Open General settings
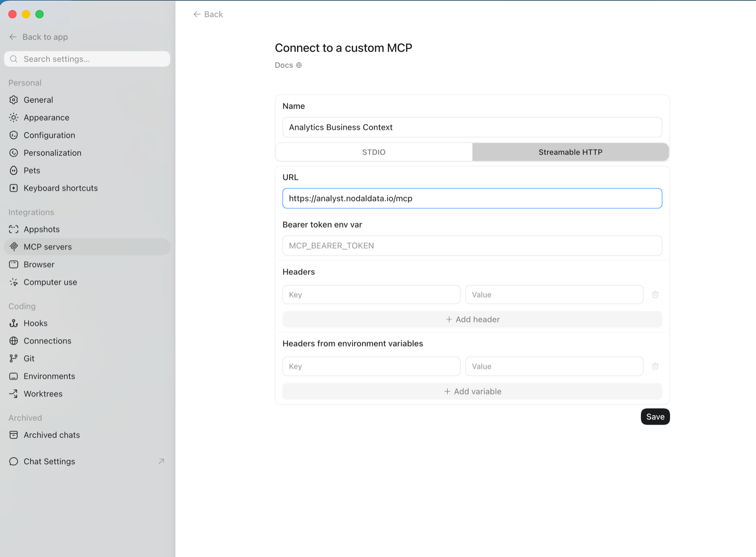 [87, 100]
